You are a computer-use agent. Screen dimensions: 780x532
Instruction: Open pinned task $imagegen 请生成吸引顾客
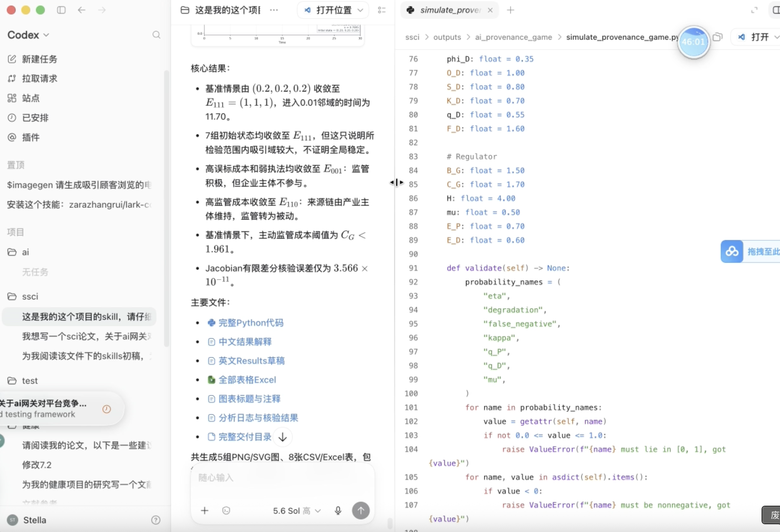click(x=79, y=185)
